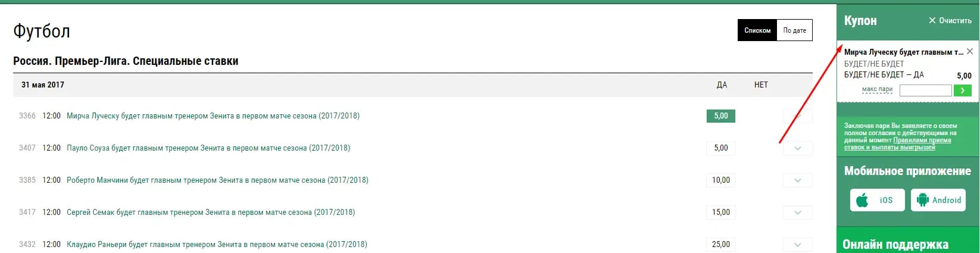Switch the view to Списком
The width and height of the screenshot is (980, 253).
757,30
